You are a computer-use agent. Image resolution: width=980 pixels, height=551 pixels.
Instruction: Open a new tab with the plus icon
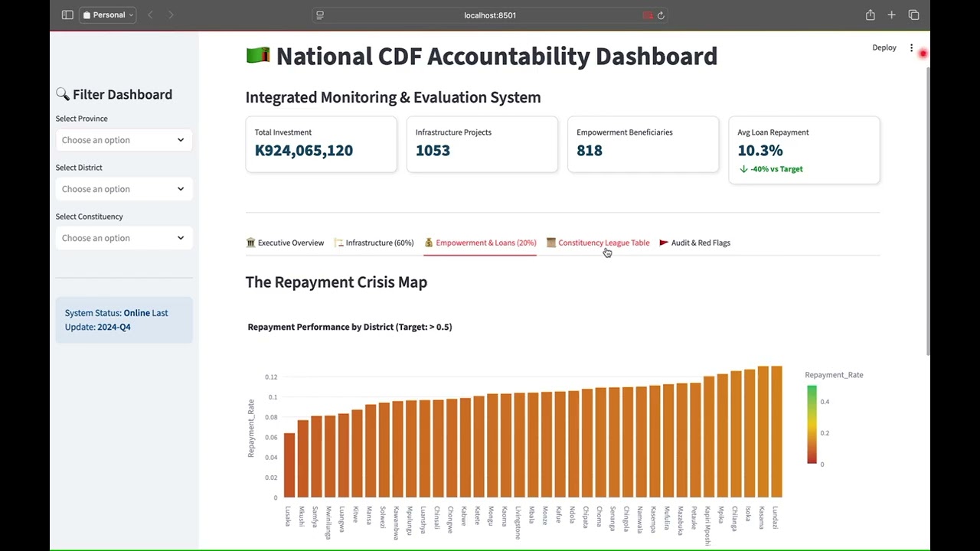pyautogui.click(x=891, y=15)
